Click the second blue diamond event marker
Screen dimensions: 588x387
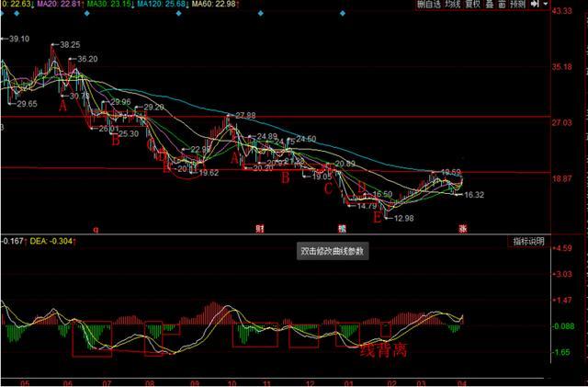pyautogui.click(x=17, y=14)
